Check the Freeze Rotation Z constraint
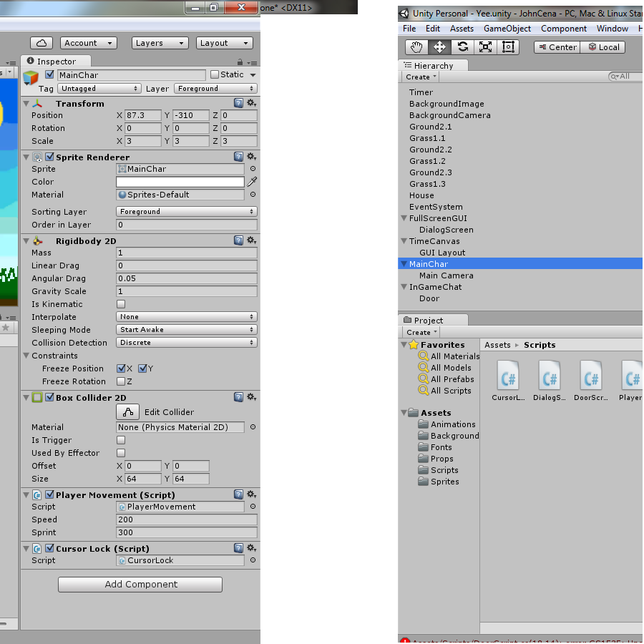This screenshot has height=644, width=644. pyautogui.click(x=122, y=381)
